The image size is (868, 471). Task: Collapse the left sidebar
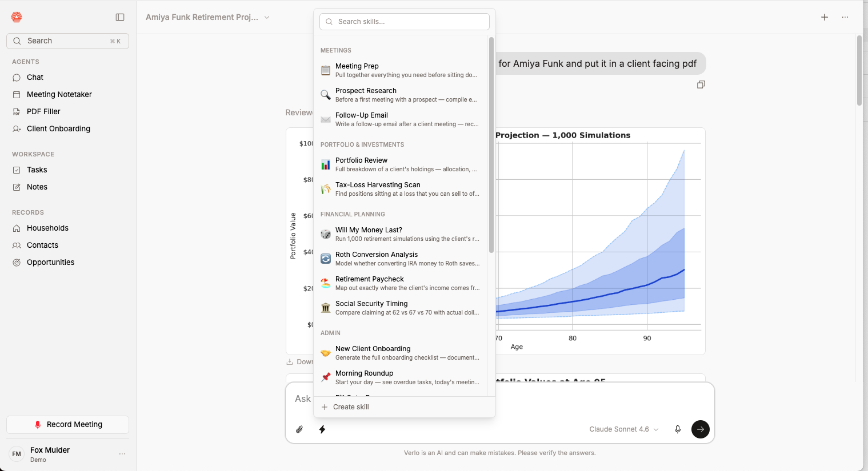[120, 17]
